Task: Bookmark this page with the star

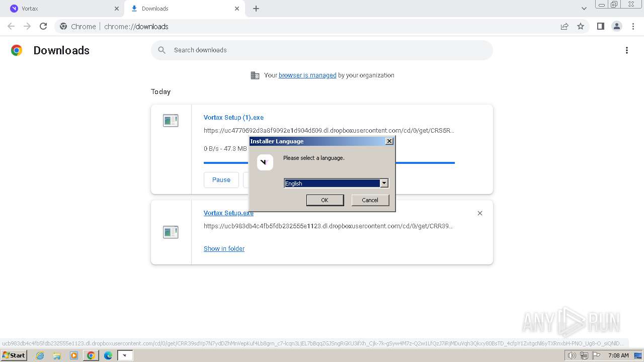Action: pyautogui.click(x=581, y=26)
